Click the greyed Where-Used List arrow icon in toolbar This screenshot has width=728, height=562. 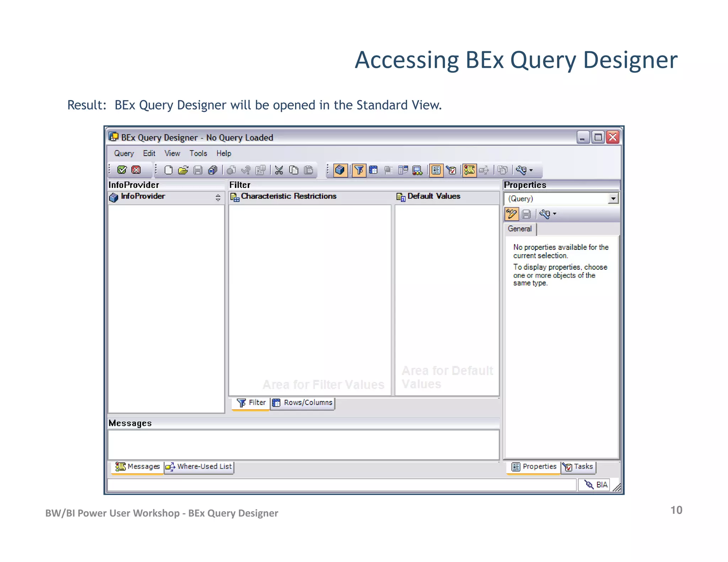pyautogui.click(x=484, y=170)
